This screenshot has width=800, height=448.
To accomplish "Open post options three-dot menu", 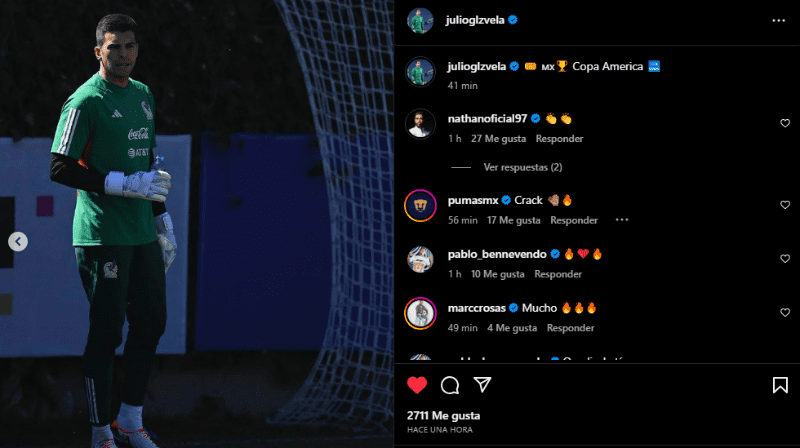I will click(779, 20).
